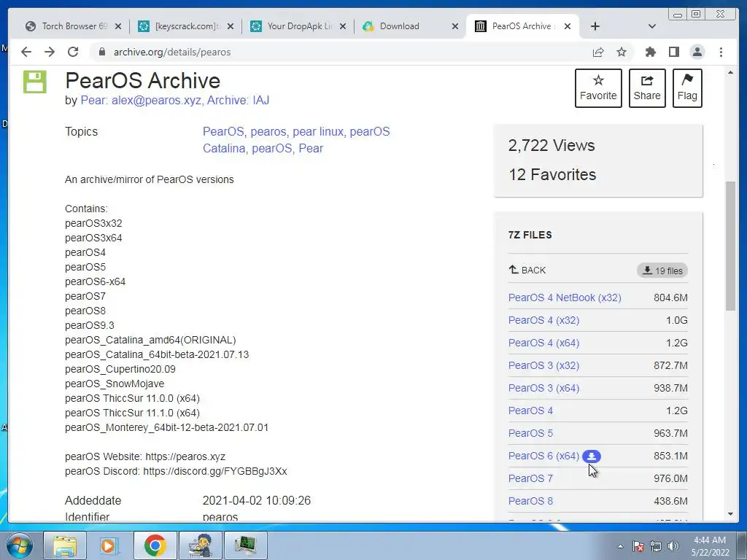Click the share page icon in address bar
The height and width of the screenshot is (560, 747).
click(598, 52)
